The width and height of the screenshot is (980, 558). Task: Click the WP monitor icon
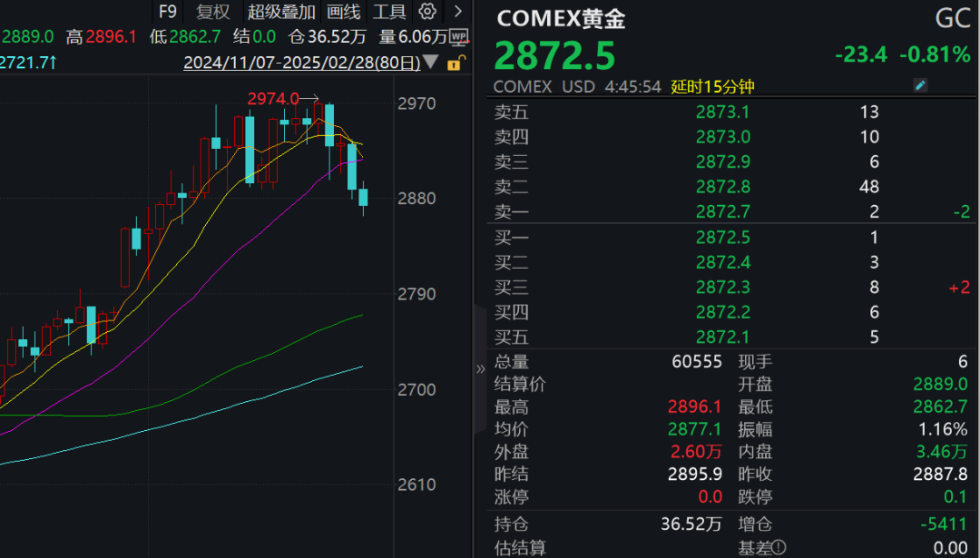click(x=459, y=37)
